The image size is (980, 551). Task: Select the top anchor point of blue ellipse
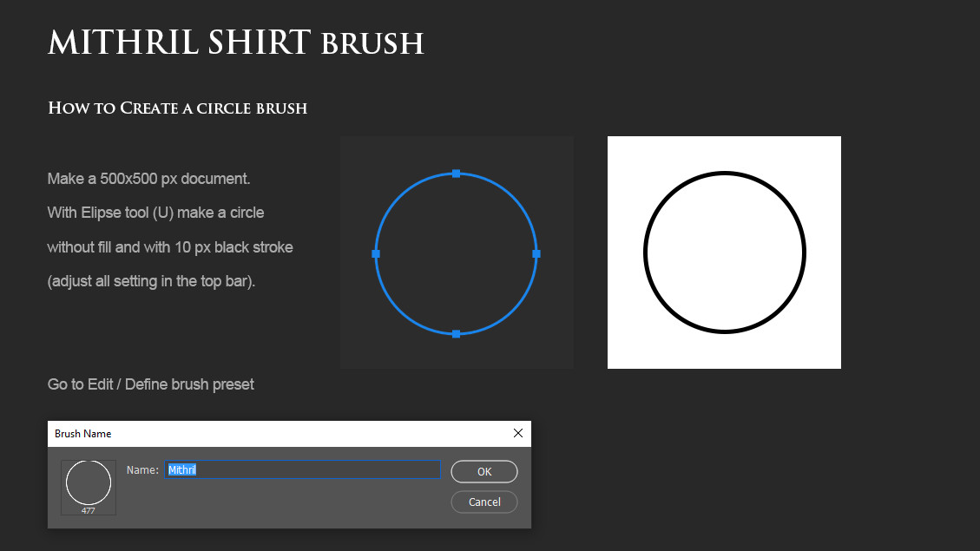(x=456, y=174)
